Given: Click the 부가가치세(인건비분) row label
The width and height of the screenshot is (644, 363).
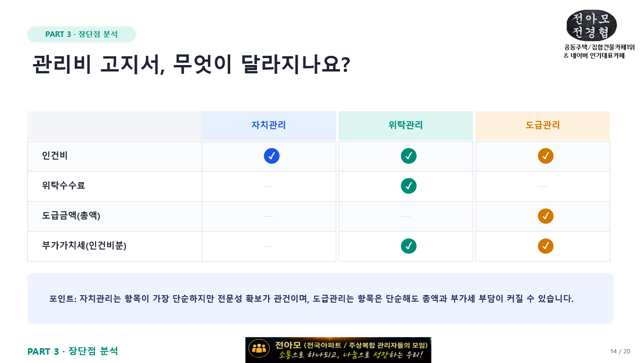Looking at the screenshot, I should (x=84, y=246).
